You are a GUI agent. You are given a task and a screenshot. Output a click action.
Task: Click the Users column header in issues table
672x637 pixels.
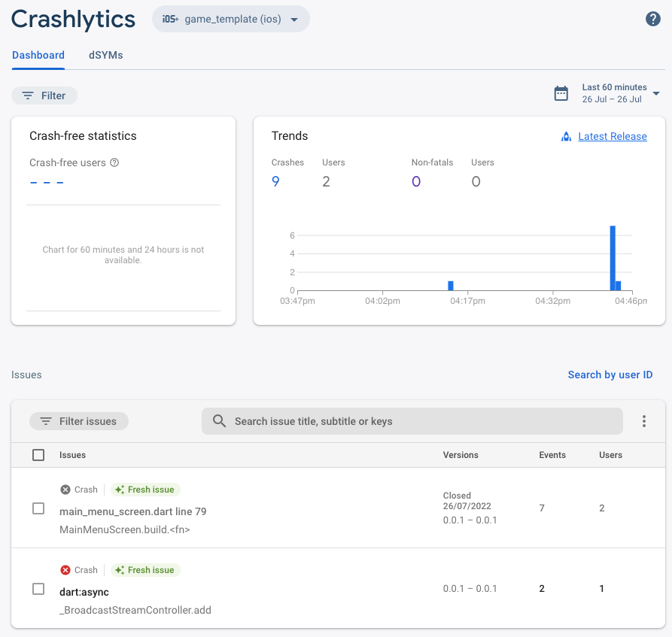[x=610, y=455]
